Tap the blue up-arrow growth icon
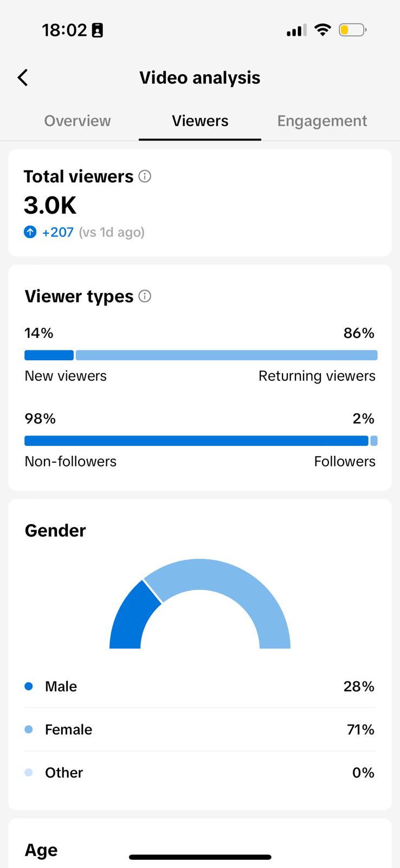 30,232
